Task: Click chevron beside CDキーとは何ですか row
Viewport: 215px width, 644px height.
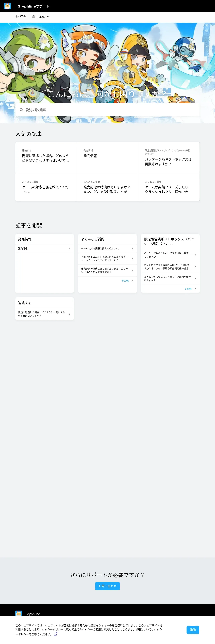Action: 195,267
